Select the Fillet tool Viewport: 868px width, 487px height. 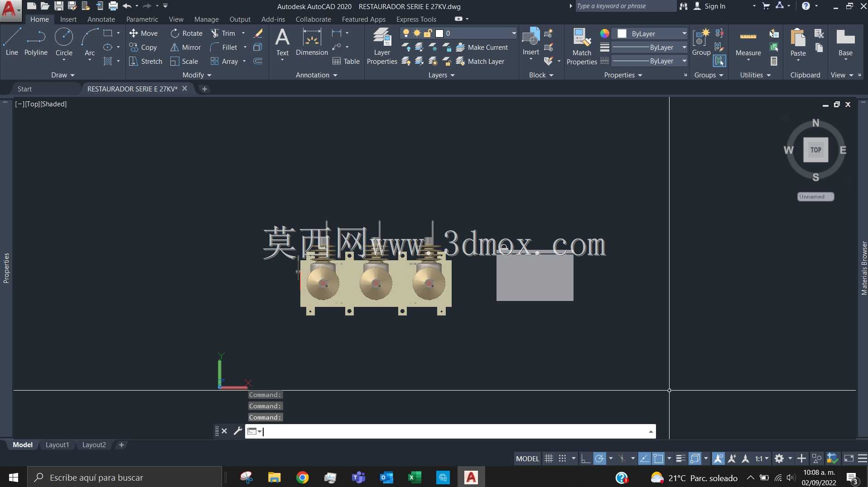coord(224,47)
